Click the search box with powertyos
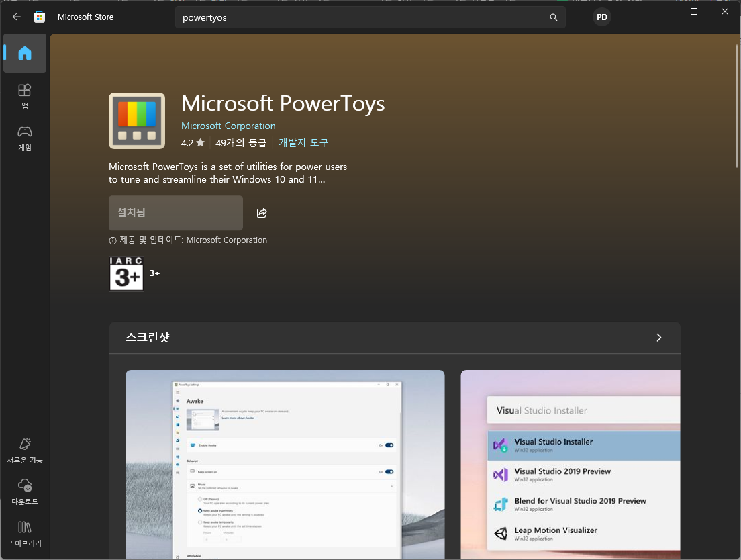Screen dimensions: 741x560 [370, 17]
